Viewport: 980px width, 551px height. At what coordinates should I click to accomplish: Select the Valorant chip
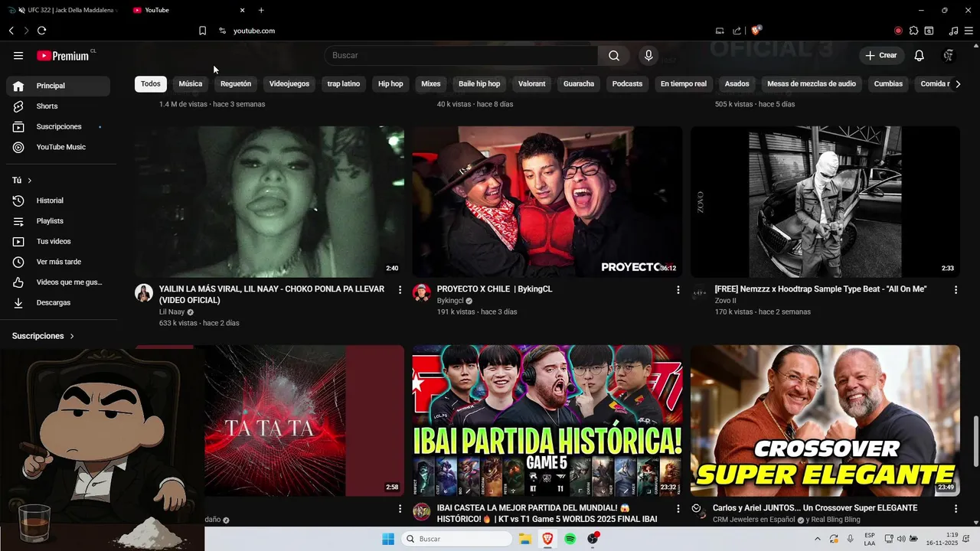(532, 84)
